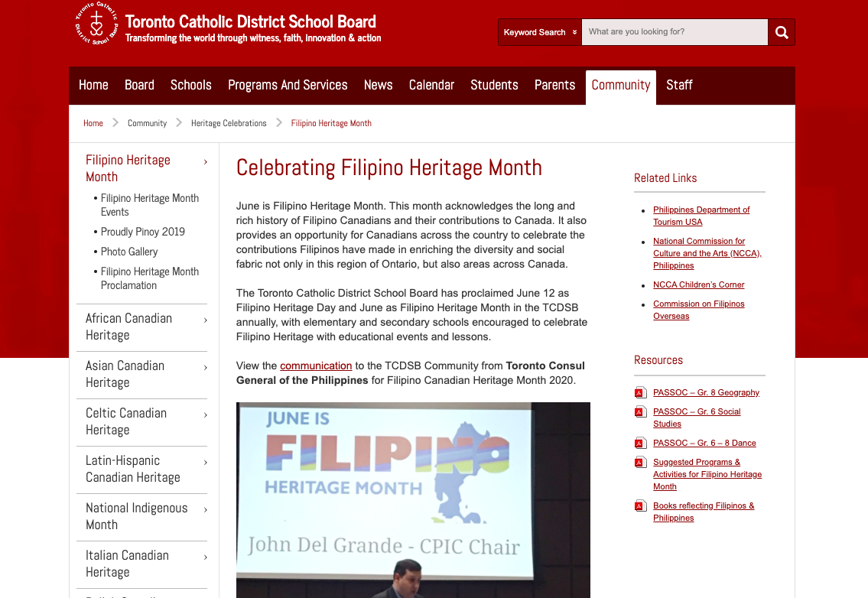Viewport: 868px width, 598px height.
Task: Expand National Indigenous Month chevron
Action: (x=206, y=509)
